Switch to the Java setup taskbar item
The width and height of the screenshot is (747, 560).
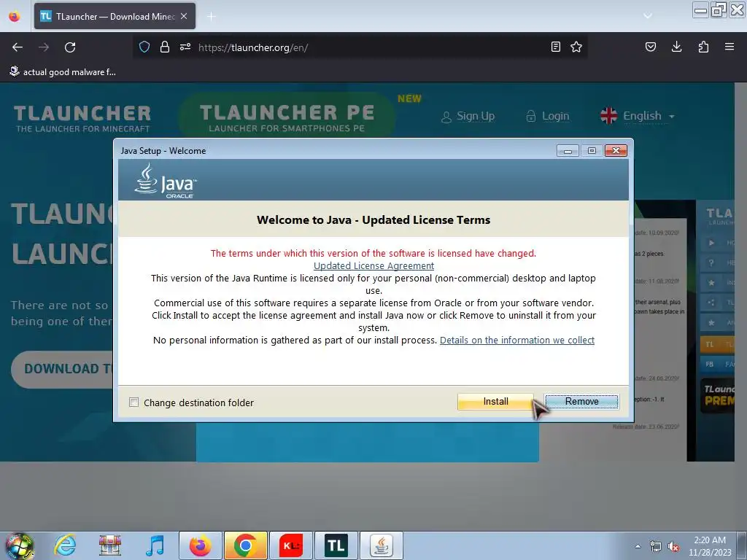tap(381, 545)
